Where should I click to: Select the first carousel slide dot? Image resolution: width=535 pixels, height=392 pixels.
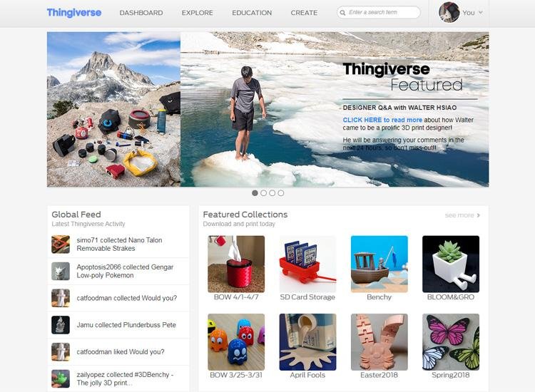pos(255,193)
